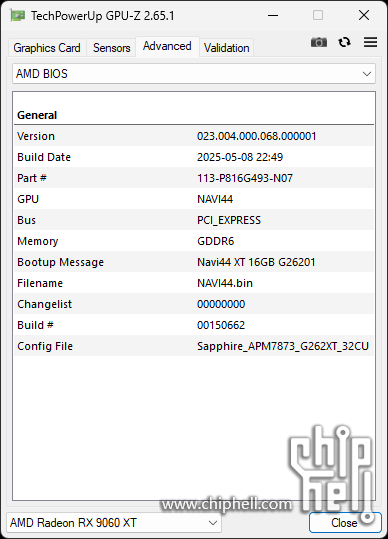The height and width of the screenshot is (539, 388).
Task: Click the AMD BIOS dropdown chevron arrow
Action: click(x=367, y=74)
